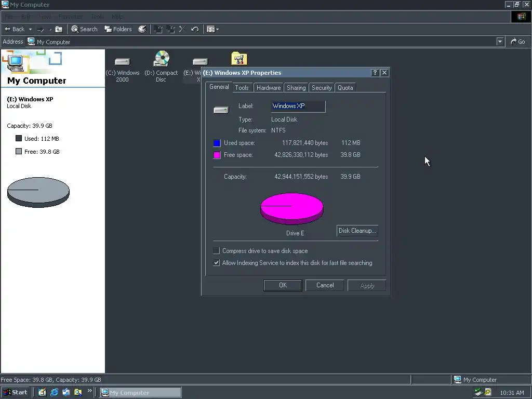Click the Label text field
This screenshot has width=532, height=399.
(298, 106)
